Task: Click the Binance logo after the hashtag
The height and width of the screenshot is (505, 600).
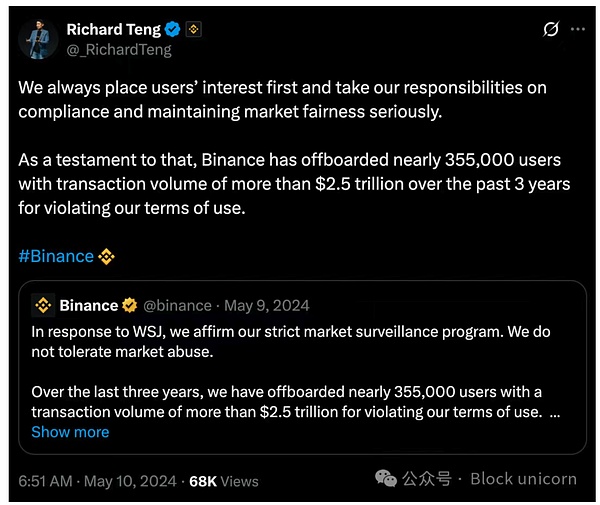Action: 106,256
